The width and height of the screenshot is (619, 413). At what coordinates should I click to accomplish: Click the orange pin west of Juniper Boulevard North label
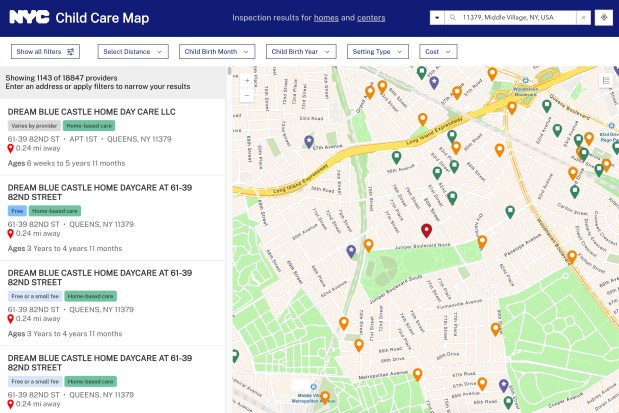(368, 245)
